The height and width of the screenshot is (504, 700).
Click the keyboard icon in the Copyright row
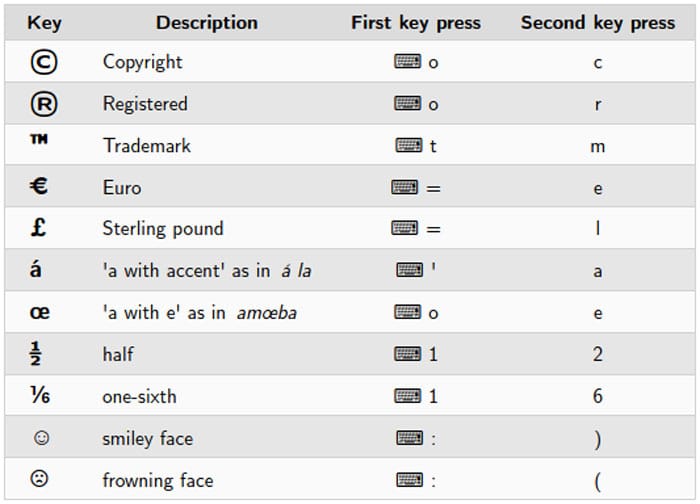click(408, 62)
